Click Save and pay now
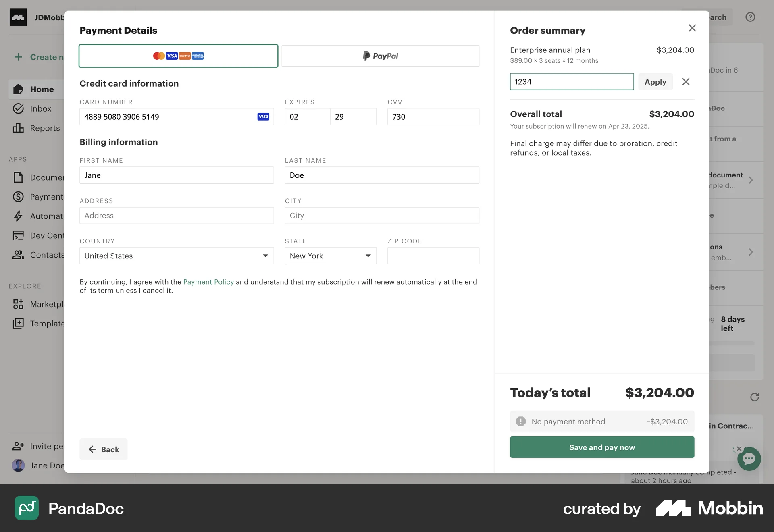The image size is (774, 532). pyautogui.click(x=601, y=447)
